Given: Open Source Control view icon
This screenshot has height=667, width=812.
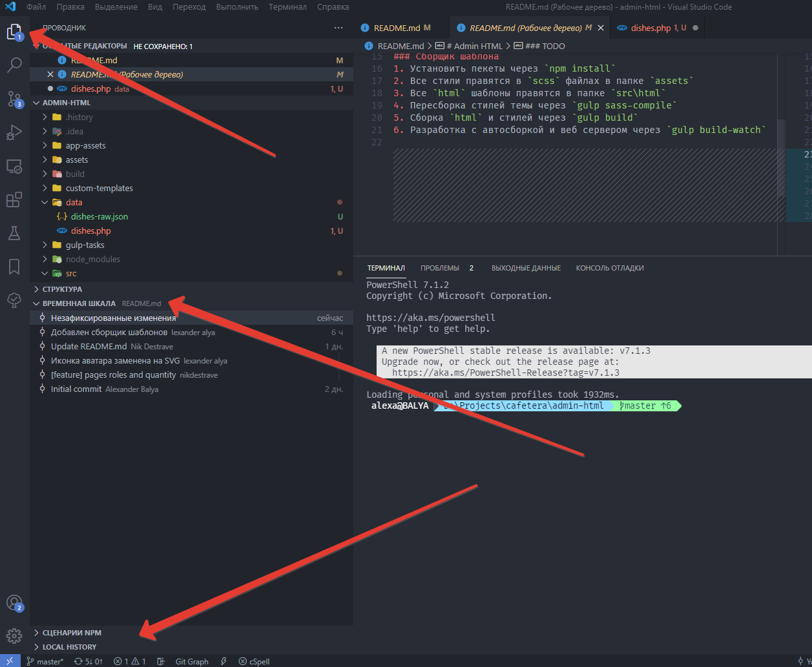Looking at the screenshot, I should point(14,99).
